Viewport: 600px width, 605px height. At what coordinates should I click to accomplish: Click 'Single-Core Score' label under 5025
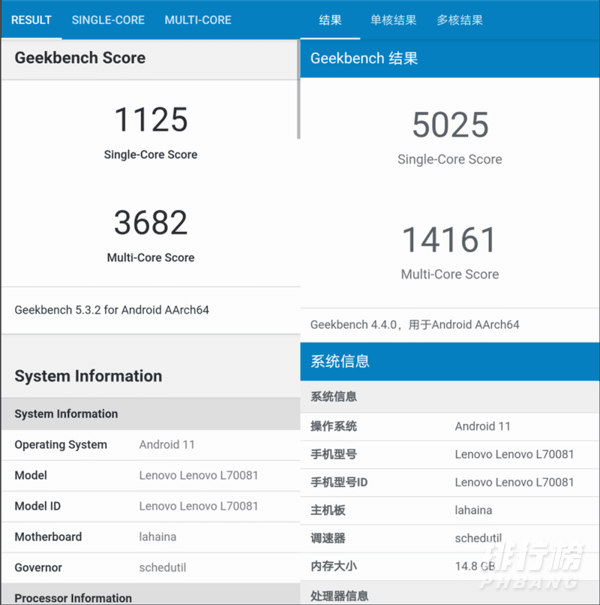coord(450,159)
